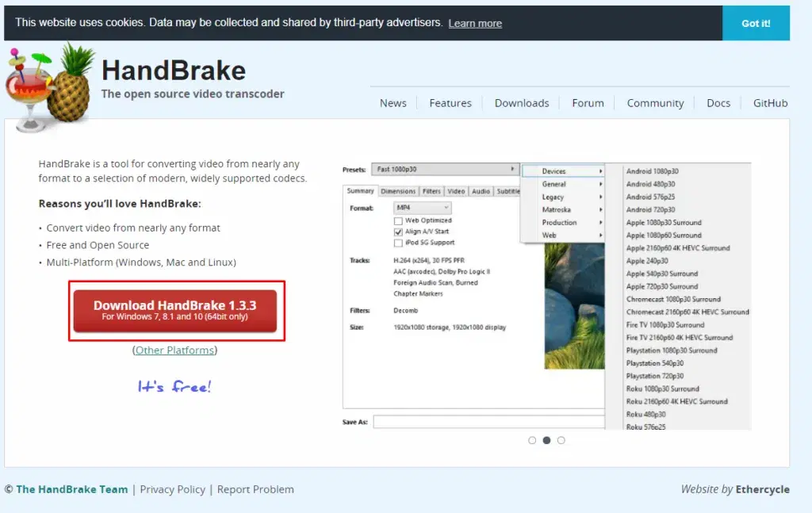The width and height of the screenshot is (812, 513).
Task: Click the HandBrake cocktail and pineapple logo
Action: (x=51, y=88)
